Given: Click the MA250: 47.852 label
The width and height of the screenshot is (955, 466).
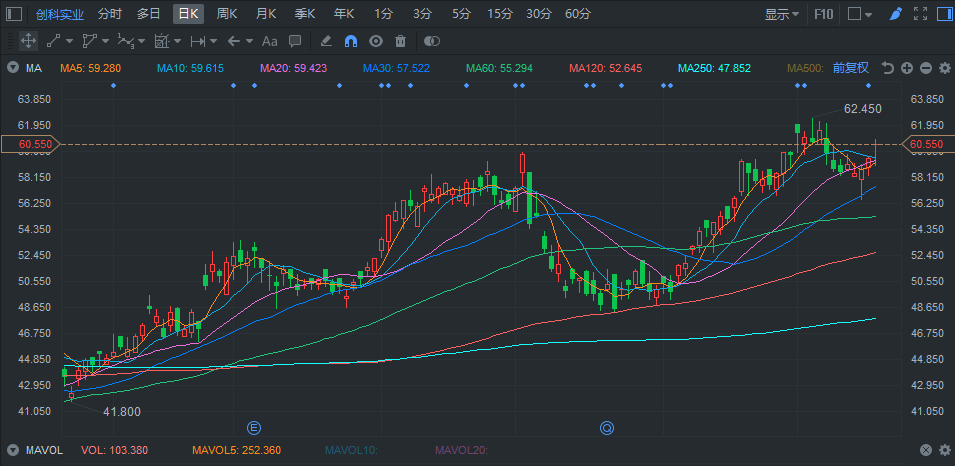Looking at the screenshot, I should (714, 68).
